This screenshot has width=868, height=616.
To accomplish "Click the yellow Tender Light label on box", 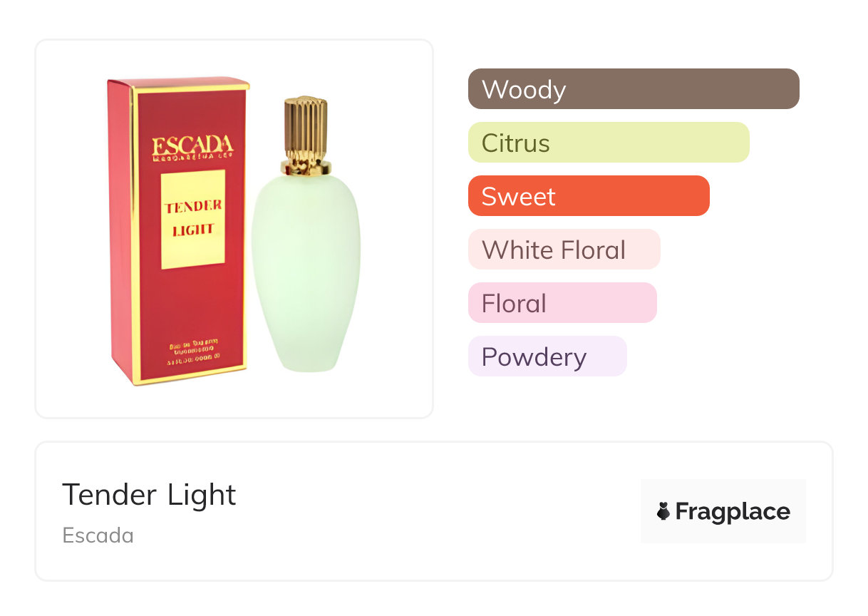I will (193, 219).
